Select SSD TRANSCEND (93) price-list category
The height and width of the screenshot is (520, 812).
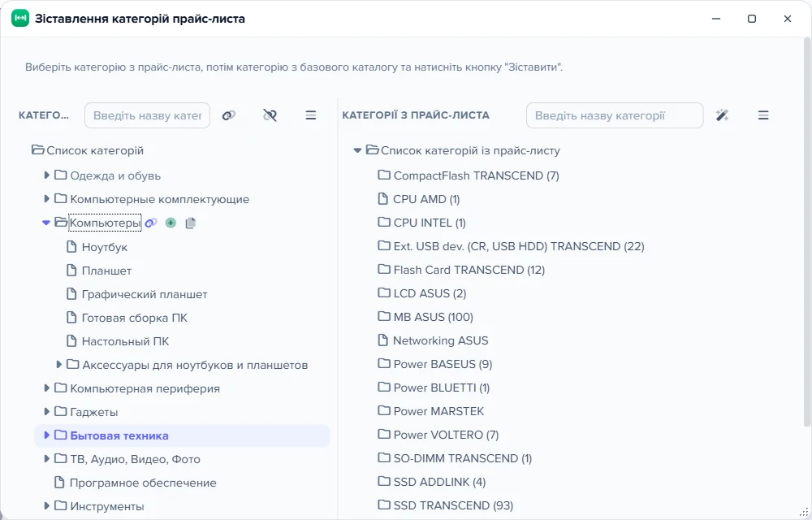453,505
